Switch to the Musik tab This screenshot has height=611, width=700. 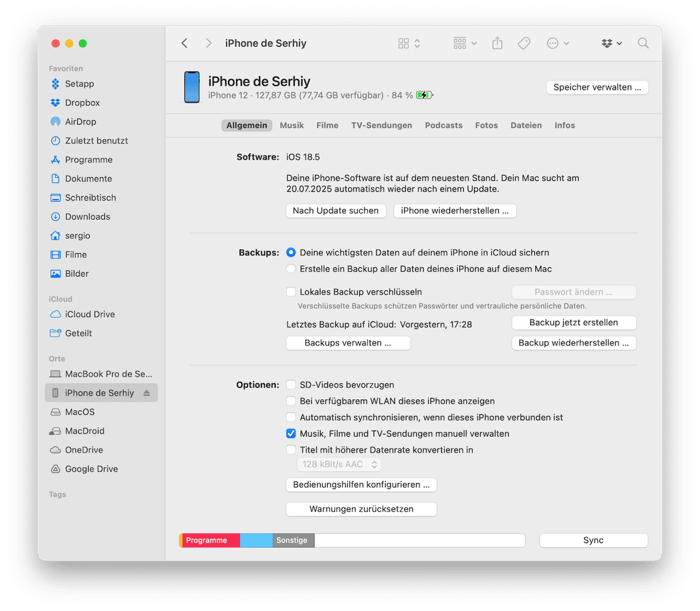tap(291, 125)
